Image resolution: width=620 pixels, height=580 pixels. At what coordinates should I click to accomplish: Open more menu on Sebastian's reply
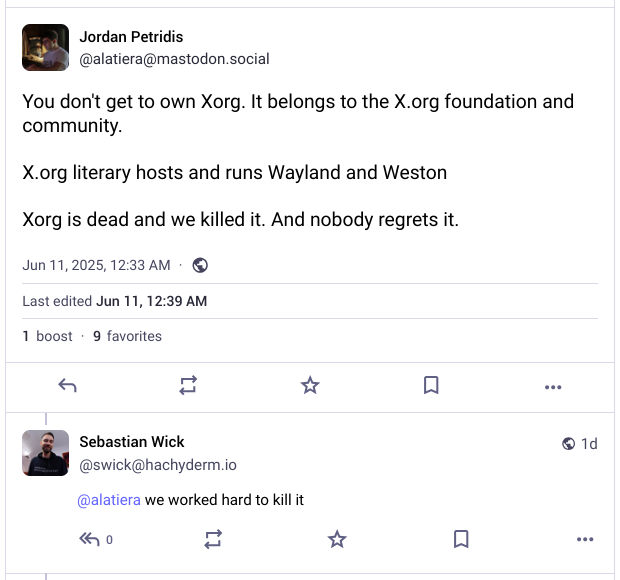[585, 540]
